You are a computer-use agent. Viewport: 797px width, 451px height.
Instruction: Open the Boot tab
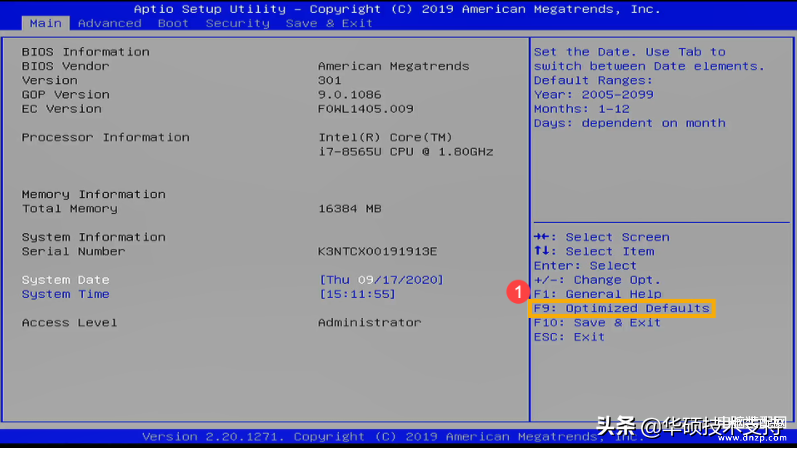point(173,23)
